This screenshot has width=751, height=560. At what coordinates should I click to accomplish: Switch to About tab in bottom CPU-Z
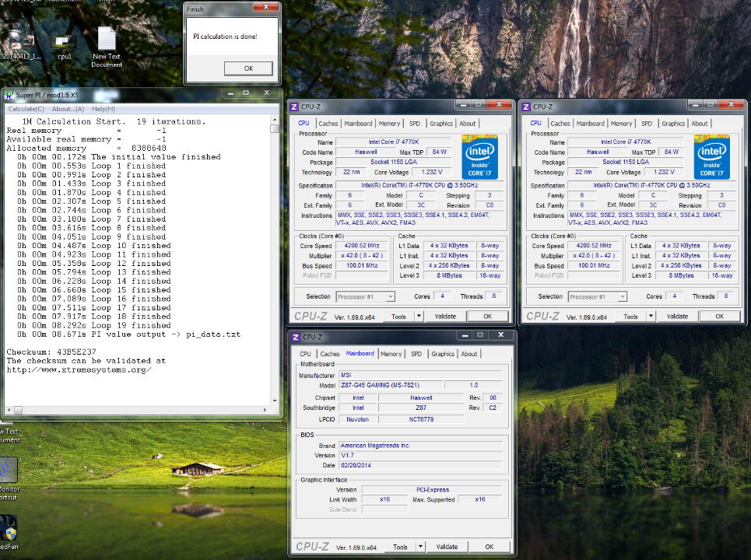tap(469, 354)
